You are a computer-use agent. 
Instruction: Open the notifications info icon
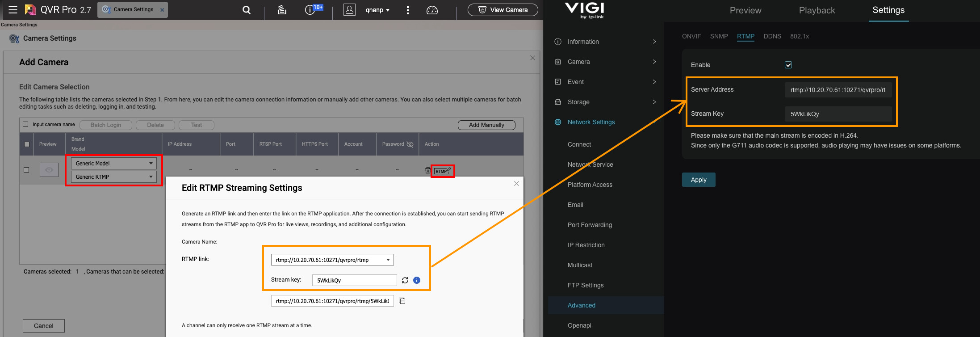(310, 10)
